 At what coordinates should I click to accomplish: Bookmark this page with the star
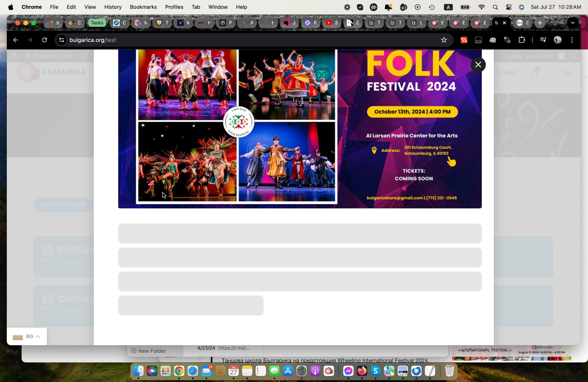[444, 40]
